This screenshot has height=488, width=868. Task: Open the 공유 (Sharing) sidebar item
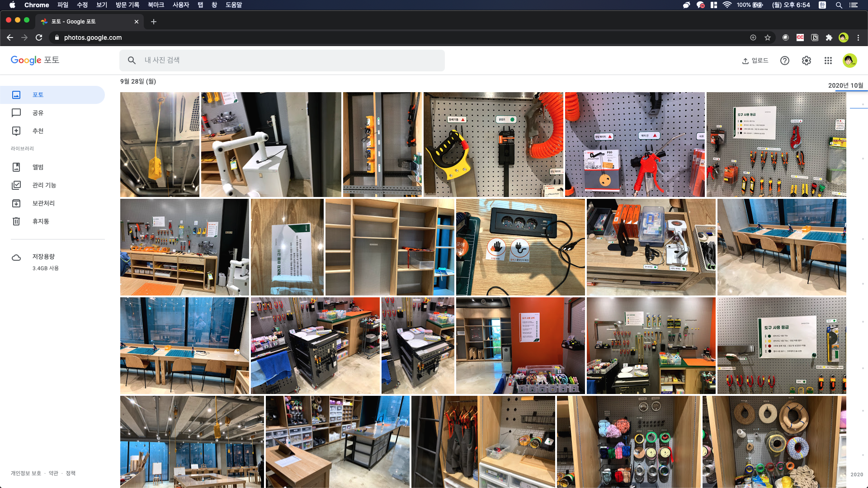click(38, 113)
